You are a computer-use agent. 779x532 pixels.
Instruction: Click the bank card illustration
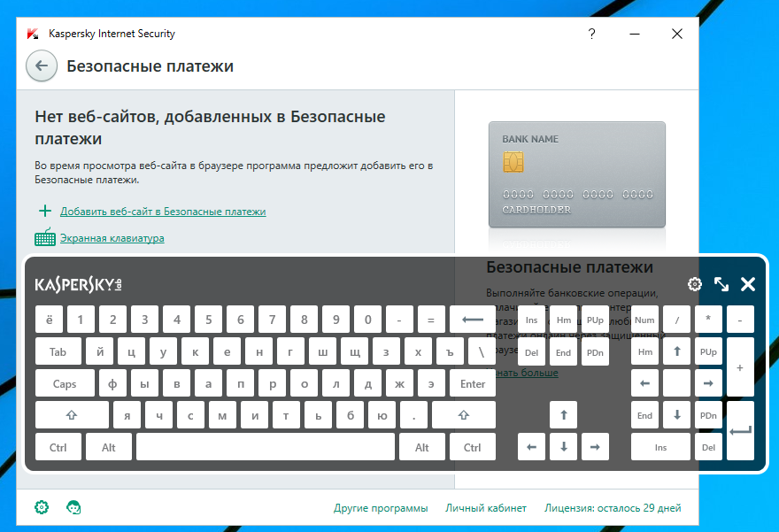coord(577,174)
